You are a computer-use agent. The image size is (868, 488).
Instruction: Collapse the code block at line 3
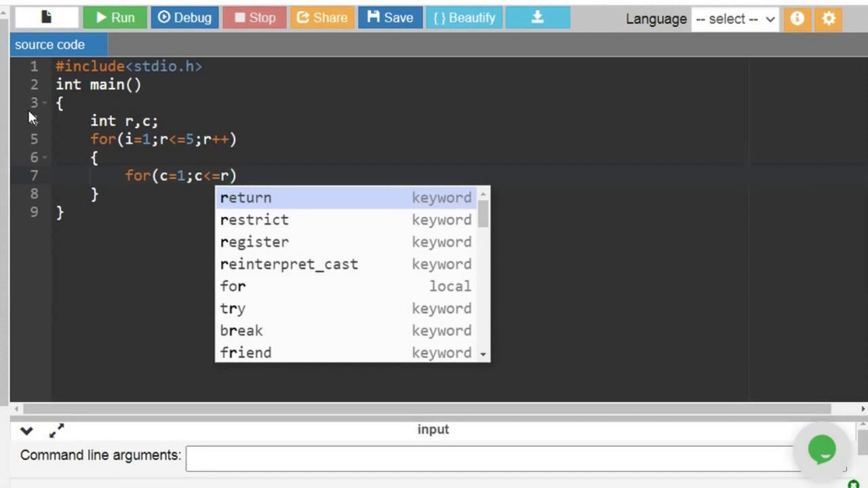(x=45, y=103)
